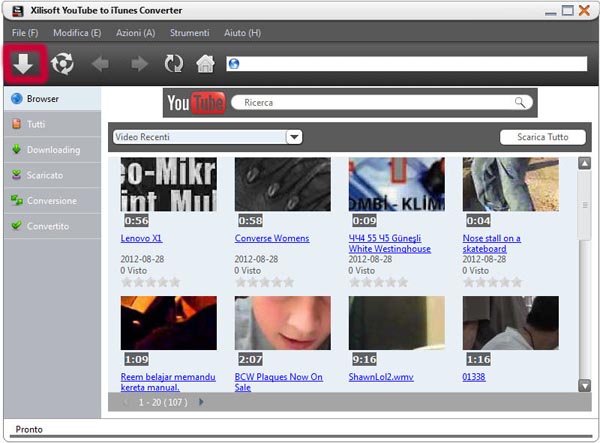
Task: Click the White Westinghouse video thumbnail
Action: click(x=396, y=184)
